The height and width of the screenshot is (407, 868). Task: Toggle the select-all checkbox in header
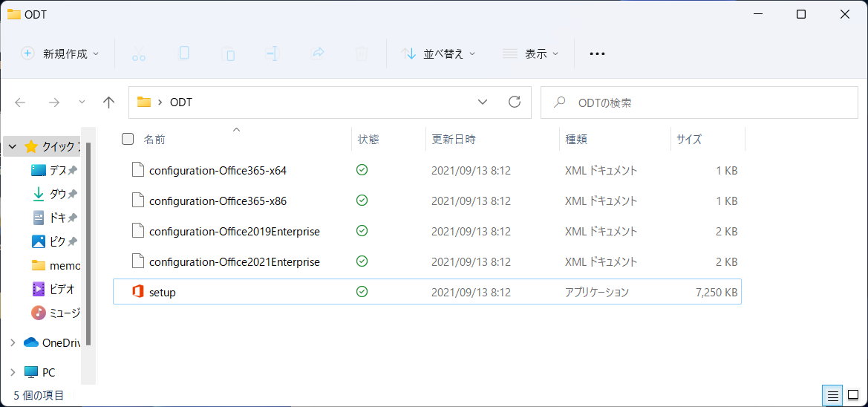point(128,139)
